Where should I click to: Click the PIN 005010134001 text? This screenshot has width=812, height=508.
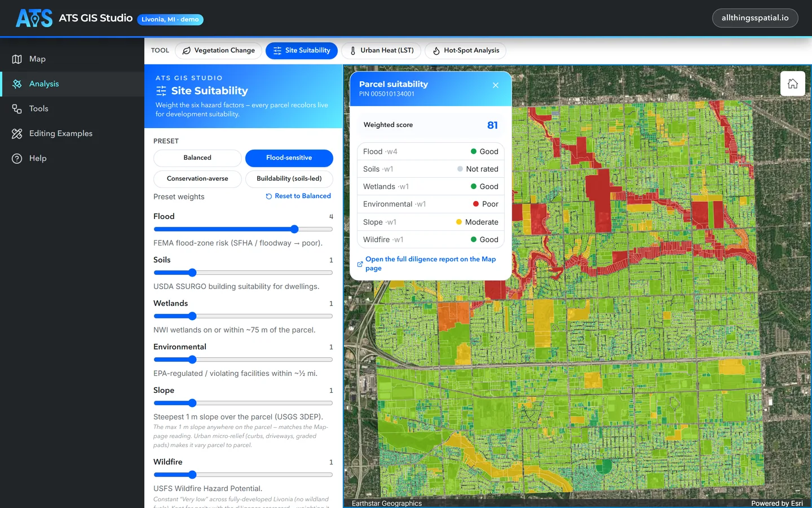387,94
